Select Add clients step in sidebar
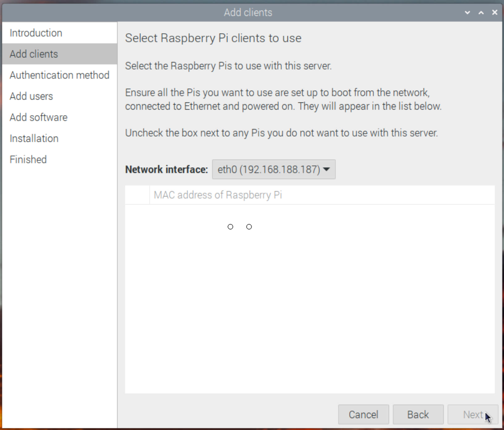This screenshot has height=430, width=504. 60,54
